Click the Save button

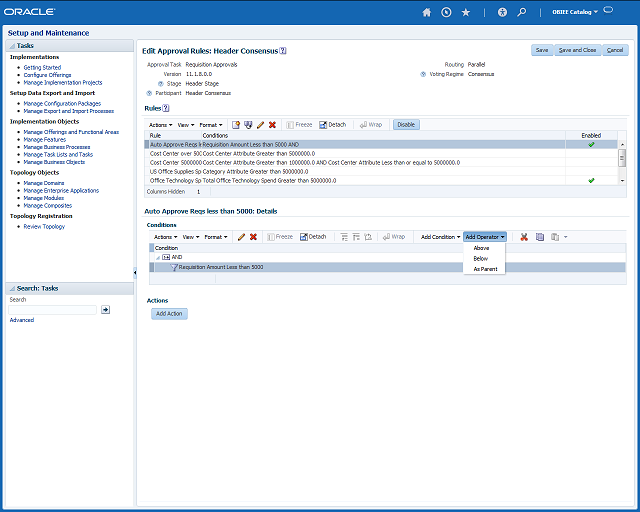pos(542,50)
